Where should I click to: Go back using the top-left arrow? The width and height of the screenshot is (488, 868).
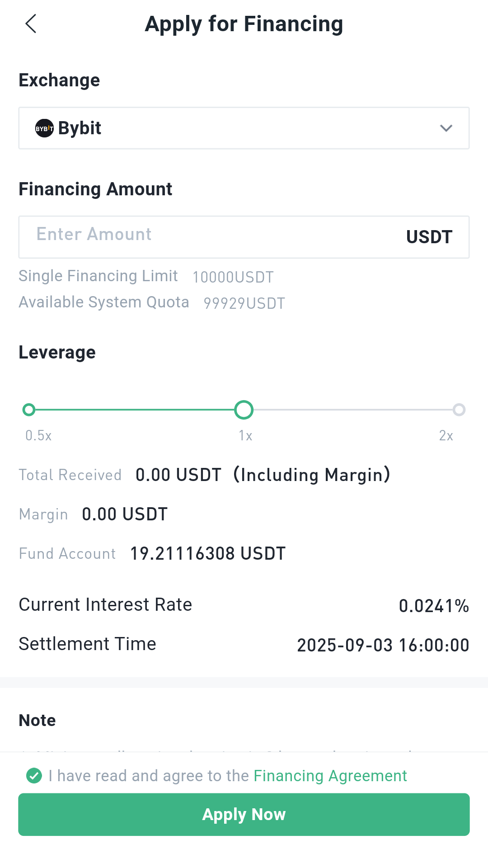[31, 24]
